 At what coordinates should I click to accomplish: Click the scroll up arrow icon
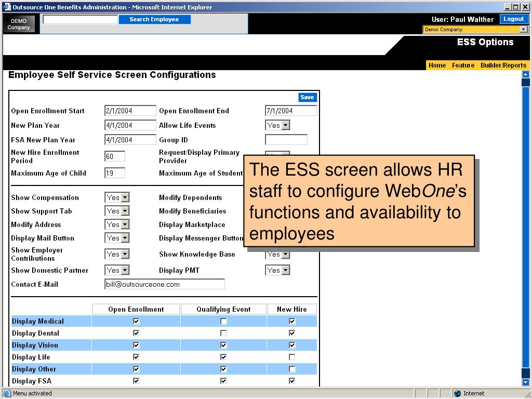[x=525, y=74]
